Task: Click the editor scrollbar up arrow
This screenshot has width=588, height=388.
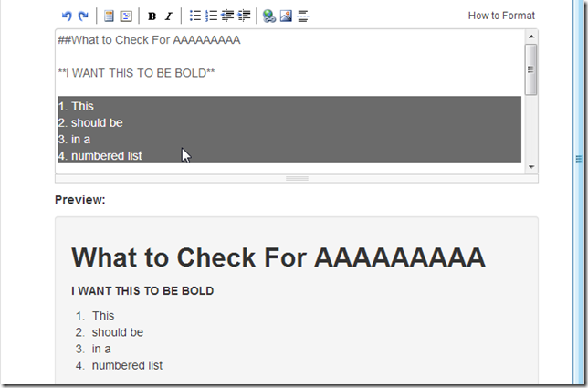Action: point(530,37)
